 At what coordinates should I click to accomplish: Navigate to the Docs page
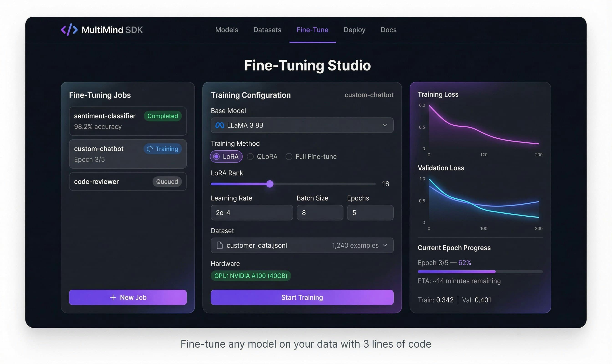tap(388, 30)
